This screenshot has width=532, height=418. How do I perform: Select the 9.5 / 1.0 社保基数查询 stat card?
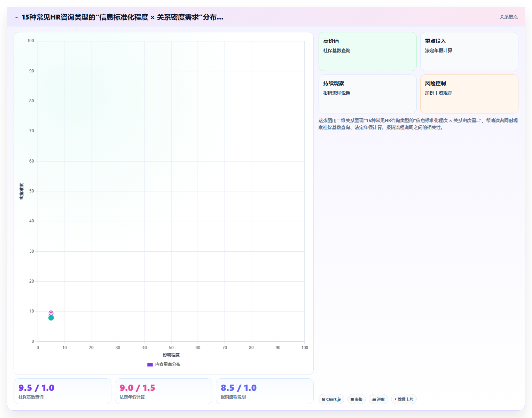(x=62, y=391)
